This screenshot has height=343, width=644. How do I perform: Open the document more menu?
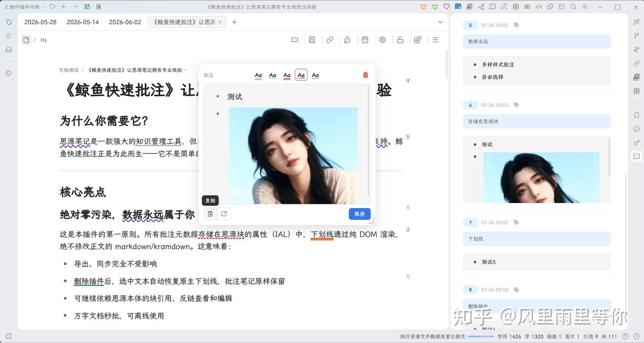pyautogui.click(x=436, y=40)
